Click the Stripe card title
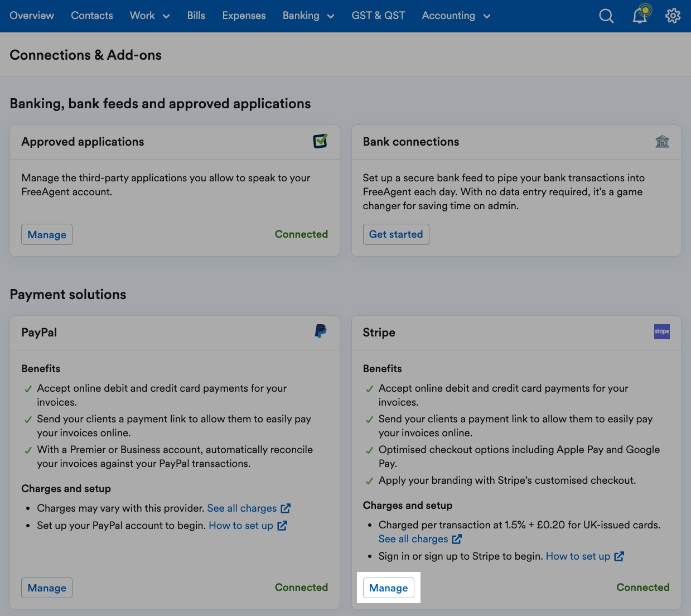Viewport: 691px width, 616px height. click(x=379, y=333)
